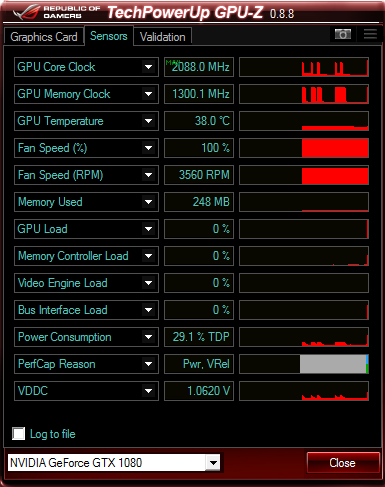Screen dimensions: 385x487
Task: Take a screenshot with the camera icon
Action: pyautogui.click(x=343, y=34)
